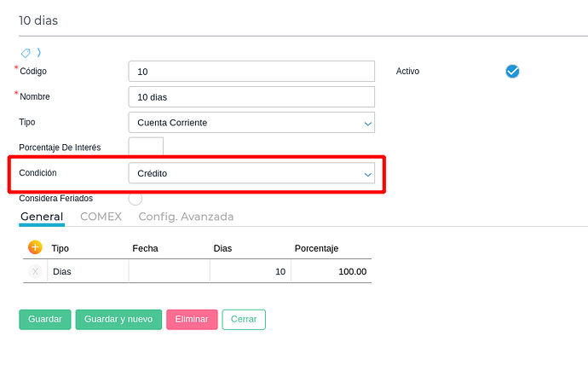This screenshot has height=365, width=588.
Task: Expand the Condición dropdown showing Crédito
Action: tap(251, 174)
